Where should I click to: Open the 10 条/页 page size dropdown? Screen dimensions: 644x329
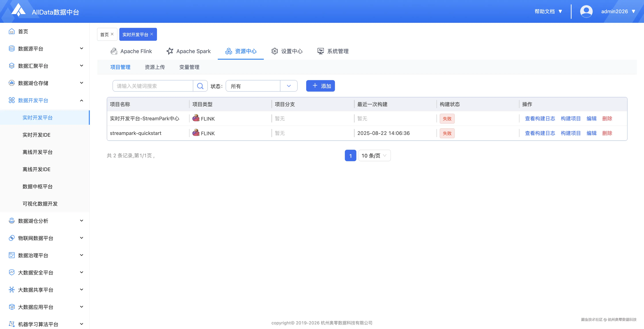coord(374,155)
